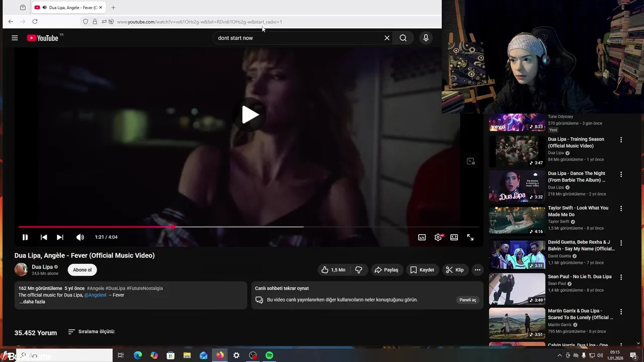Open Dance The Night video title
The height and width of the screenshot is (362, 644).
[x=577, y=177]
